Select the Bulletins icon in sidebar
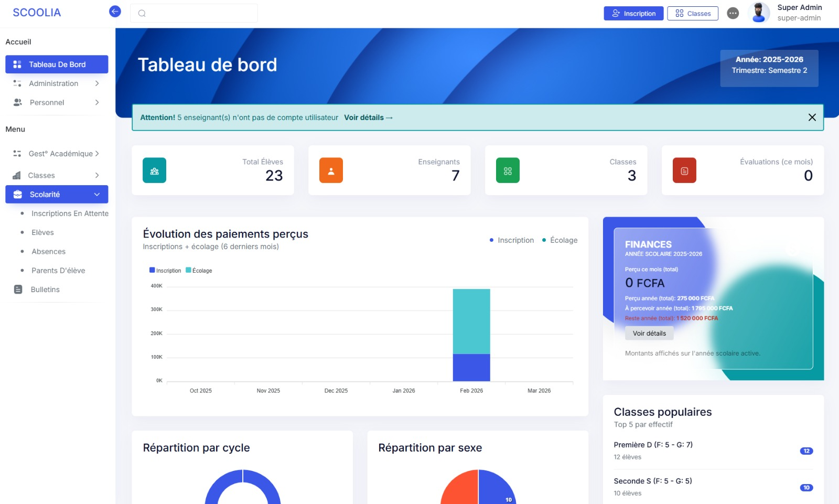 point(18,289)
